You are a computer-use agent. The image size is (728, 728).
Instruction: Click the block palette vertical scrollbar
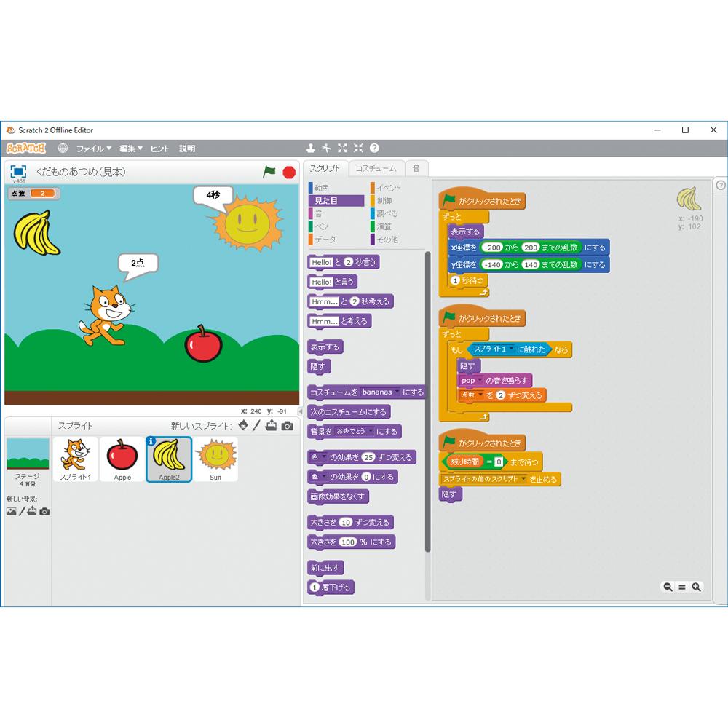(427, 402)
